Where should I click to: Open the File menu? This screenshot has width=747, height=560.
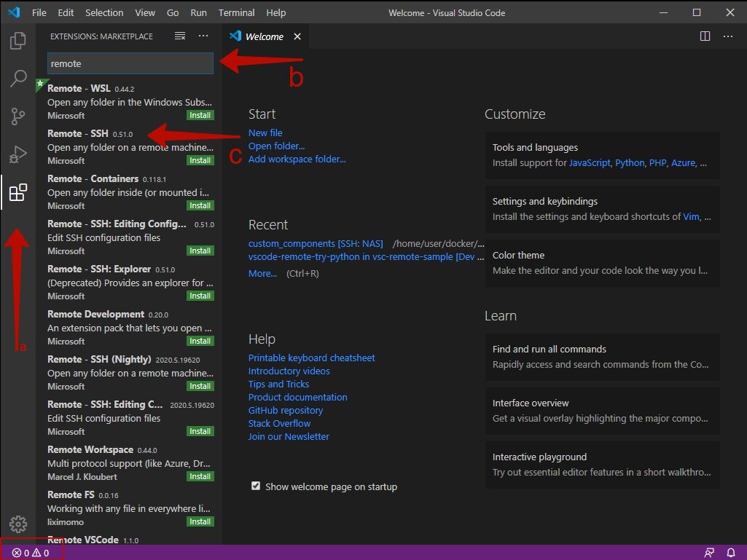point(39,13)
